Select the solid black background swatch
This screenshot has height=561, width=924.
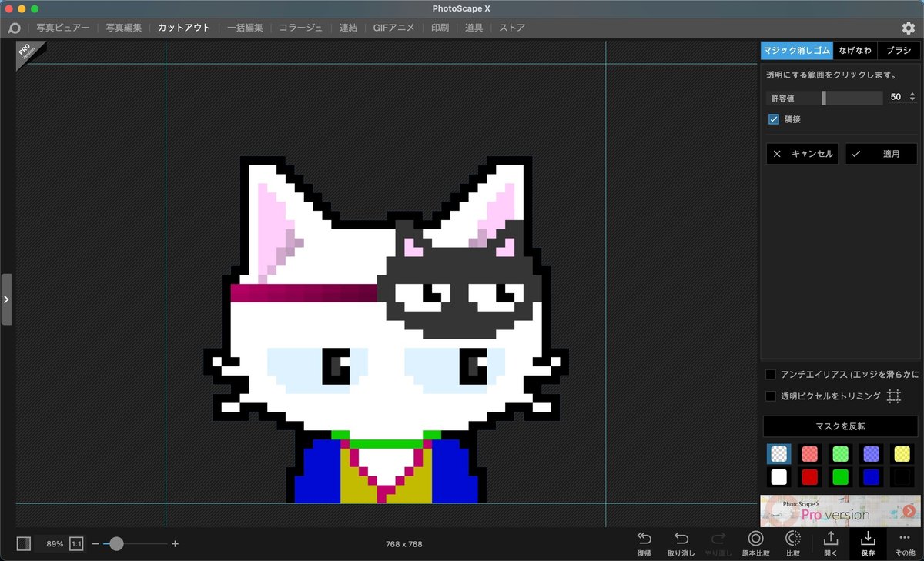click(902, 477)
